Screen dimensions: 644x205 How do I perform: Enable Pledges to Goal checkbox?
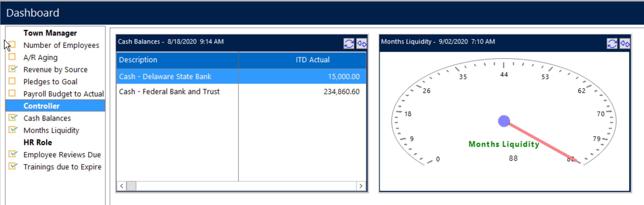click(12, 81)
